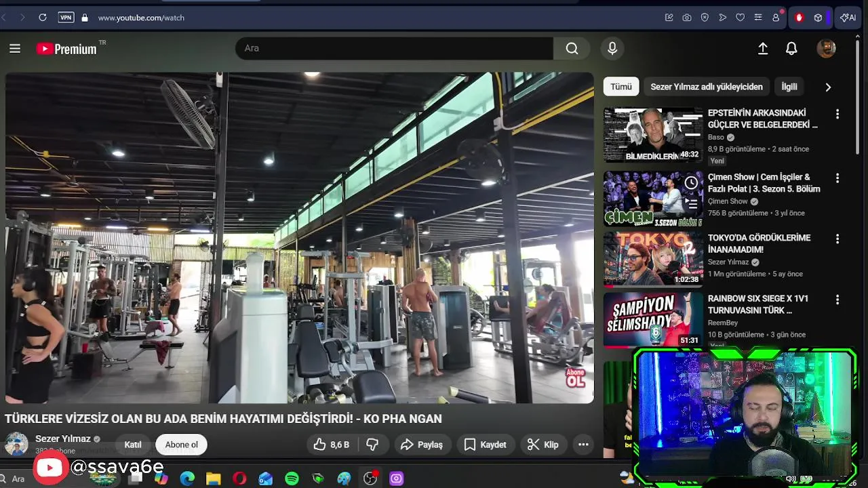Open more actions for the video
This screenshot has height=488, width=868.
583,445
